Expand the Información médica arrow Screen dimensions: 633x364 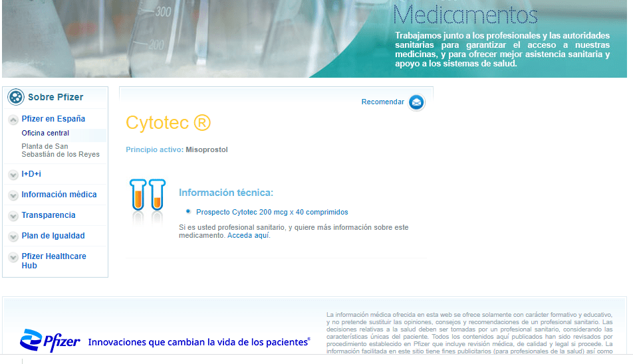[x=13, y=195]
